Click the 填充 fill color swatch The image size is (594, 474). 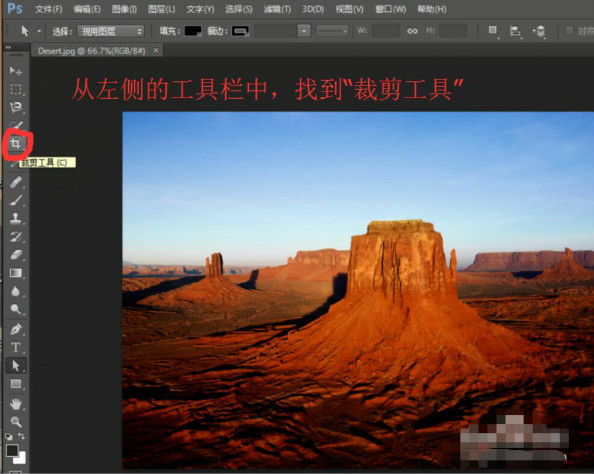click(x=193, y=31)
